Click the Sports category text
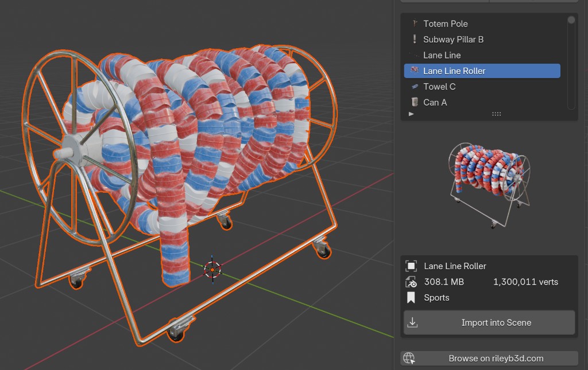The width and height of the screenshot is (588, 370). pos(436,298)
